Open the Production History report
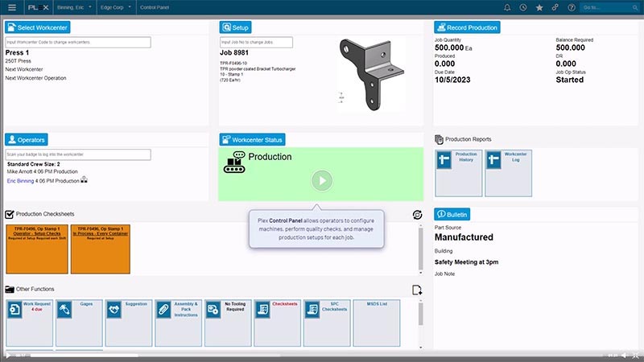This screenshot has width=644, height=362. pos(459,172)
